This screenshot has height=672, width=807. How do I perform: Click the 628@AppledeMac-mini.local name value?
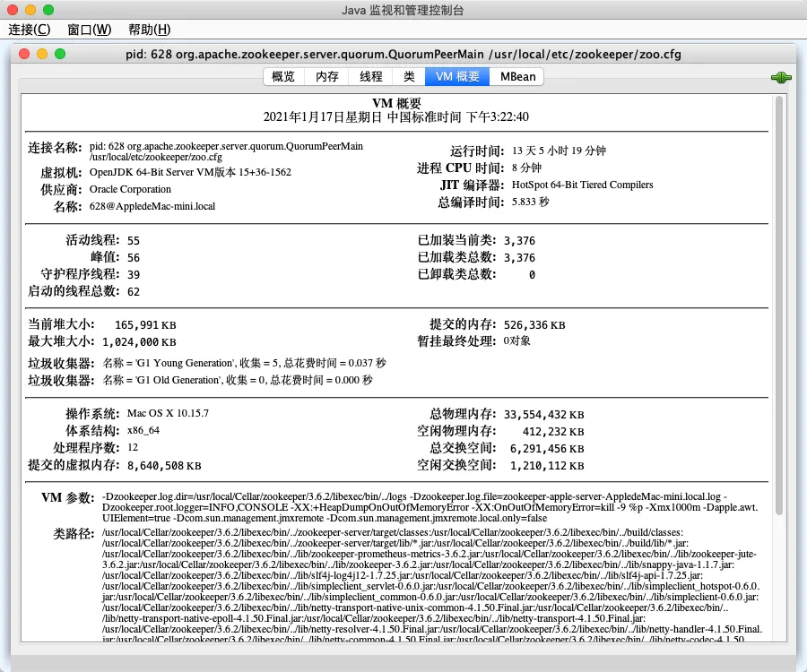[152, 206]
